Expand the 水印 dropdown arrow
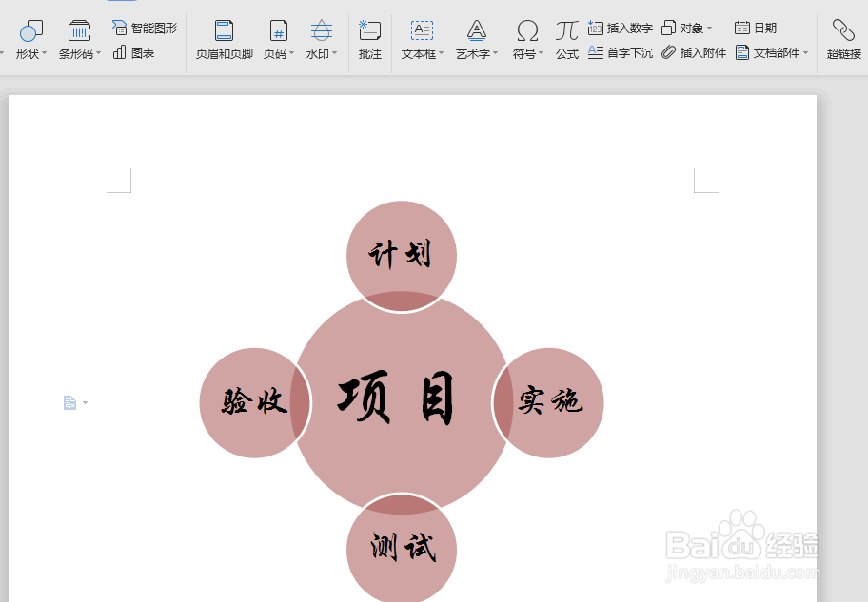This screenshot has height=602, width=868. click(x=334, y=53)
